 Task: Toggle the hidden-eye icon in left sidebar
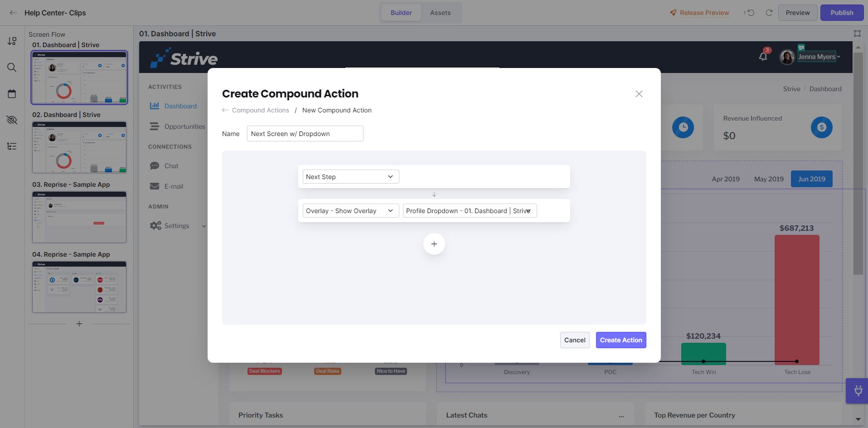pyautogui.click(x=12, y=120)
